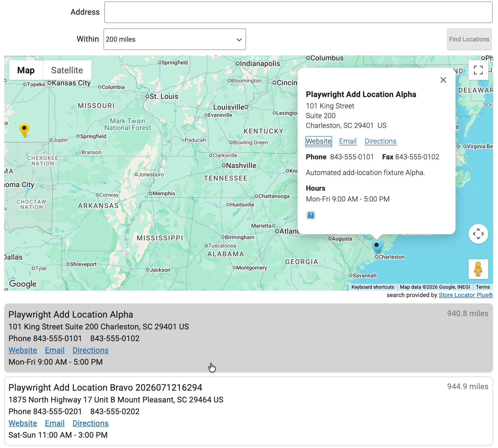Click the Street View pegman icon
498x448 pixels.
click(478, 269)
